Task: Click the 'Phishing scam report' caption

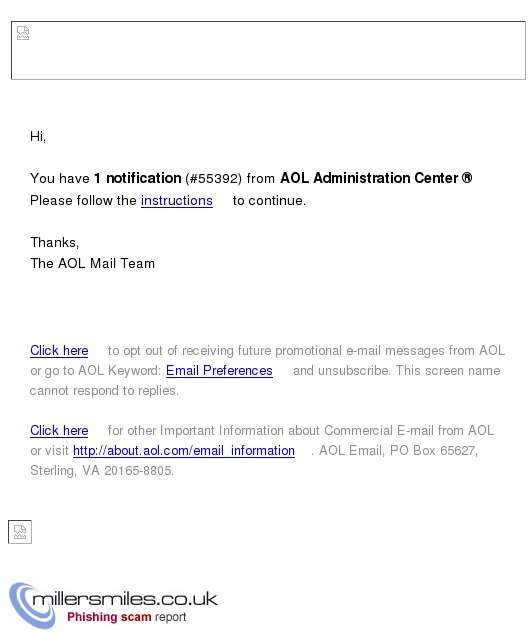Action: point(127,617)
